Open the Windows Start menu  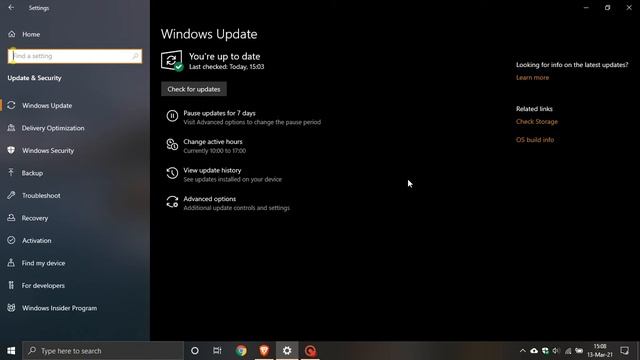pyautogui.click(x=11, y=351)
